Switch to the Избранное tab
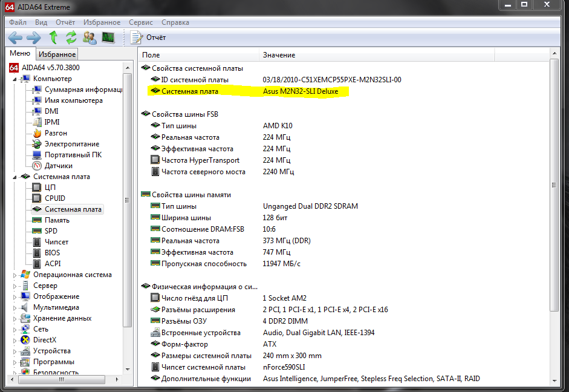The width and height of the screenshot is (569, 392). click(57, 54)
